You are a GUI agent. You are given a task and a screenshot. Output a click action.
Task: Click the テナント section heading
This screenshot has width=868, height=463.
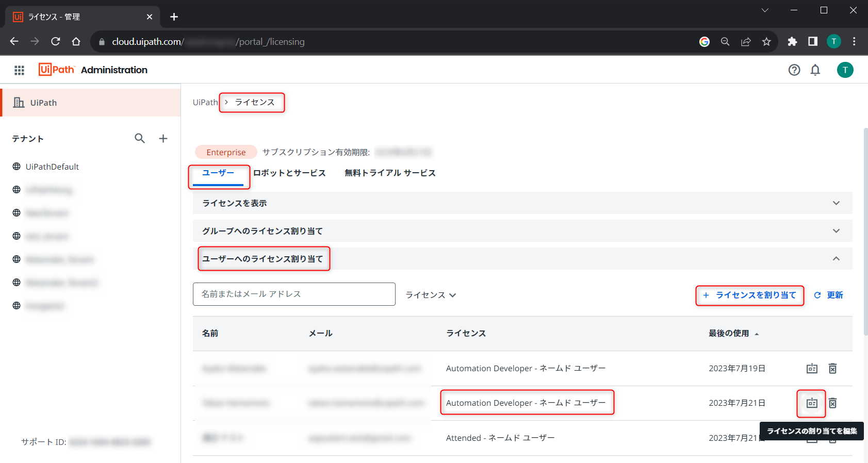pyautogui.click(x=28, y=139)
